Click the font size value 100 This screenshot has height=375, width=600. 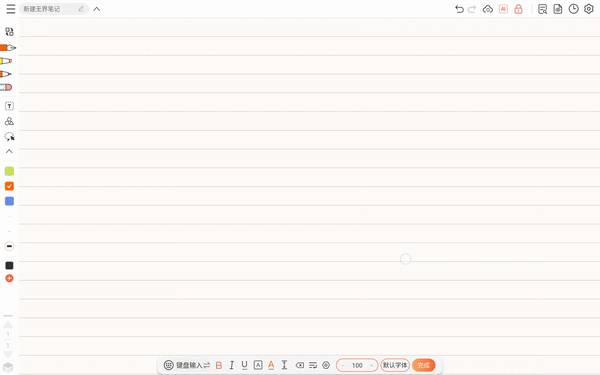pyautogui.click(x=357, y=365)
